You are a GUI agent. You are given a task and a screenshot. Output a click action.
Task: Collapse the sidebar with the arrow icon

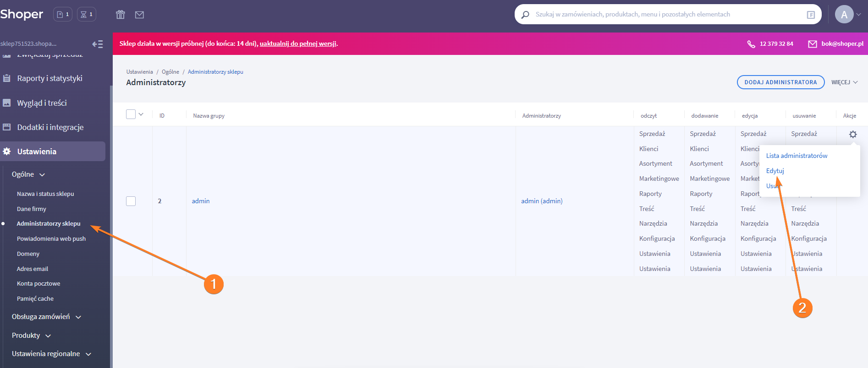98,44
